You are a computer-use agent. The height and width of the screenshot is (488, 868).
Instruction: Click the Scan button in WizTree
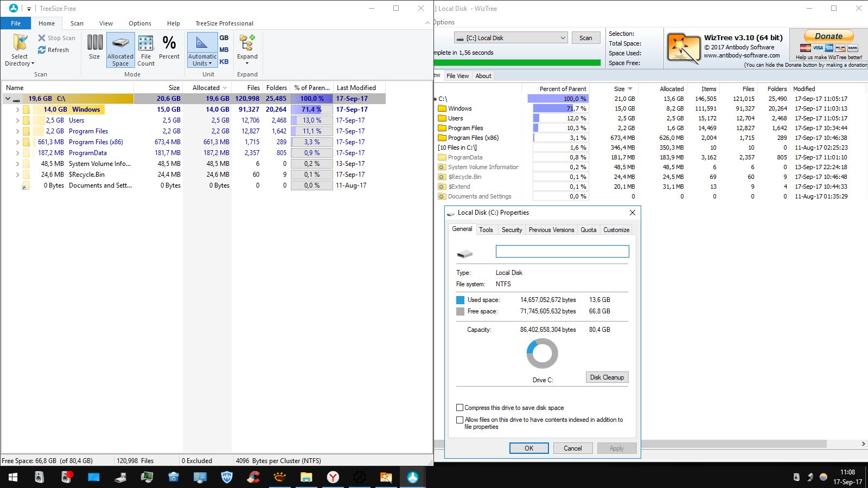click(x=585, y=38)
